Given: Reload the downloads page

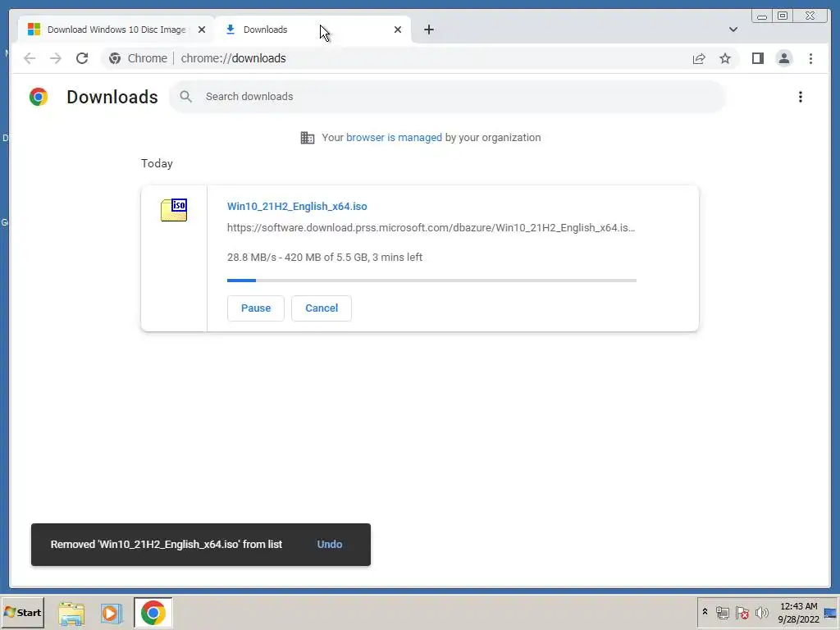Looking at the screenshot, I should click(82, 58).
